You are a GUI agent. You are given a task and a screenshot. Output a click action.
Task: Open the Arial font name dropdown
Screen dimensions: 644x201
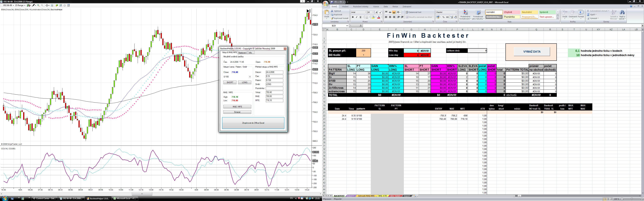click(x=366, y=12)
